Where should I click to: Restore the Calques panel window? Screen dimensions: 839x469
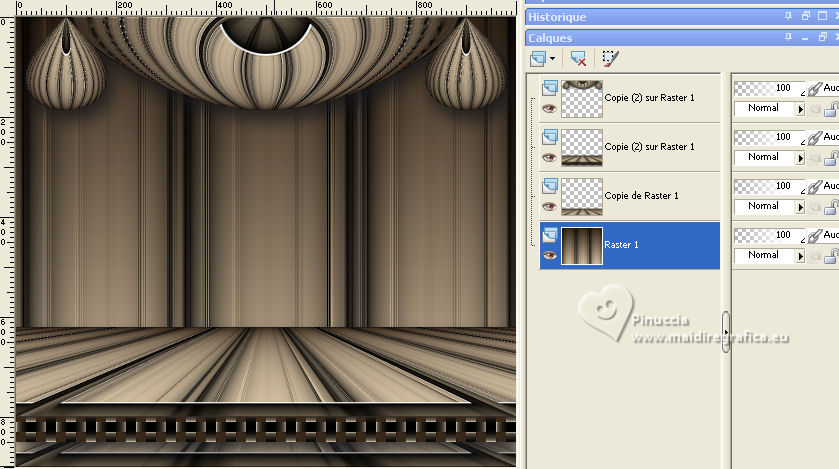[823, 37]
